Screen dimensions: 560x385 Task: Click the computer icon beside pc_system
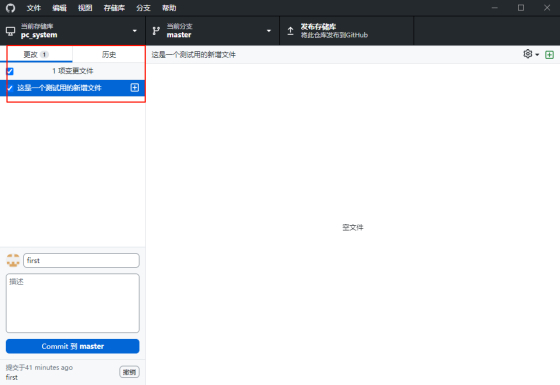tap(10, 31)
